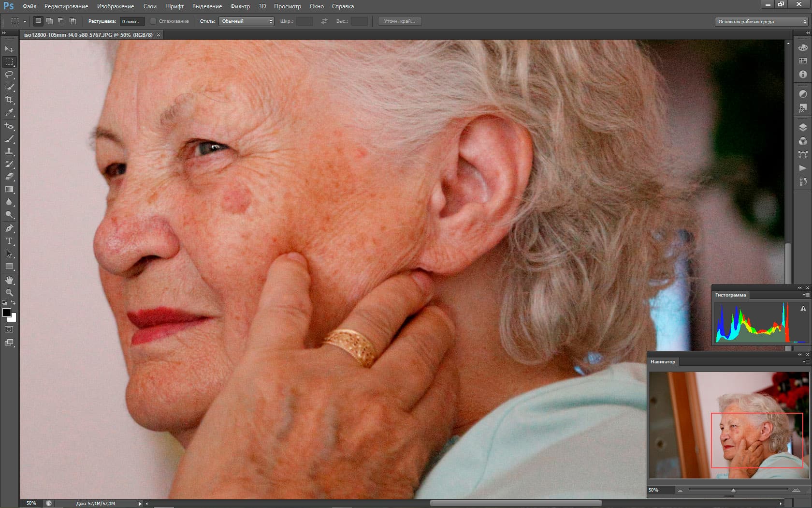Select the Rectangular Marquee tool in toolbox
The width and height of the screenshot is (812, 508).
(x=9, y=61)
